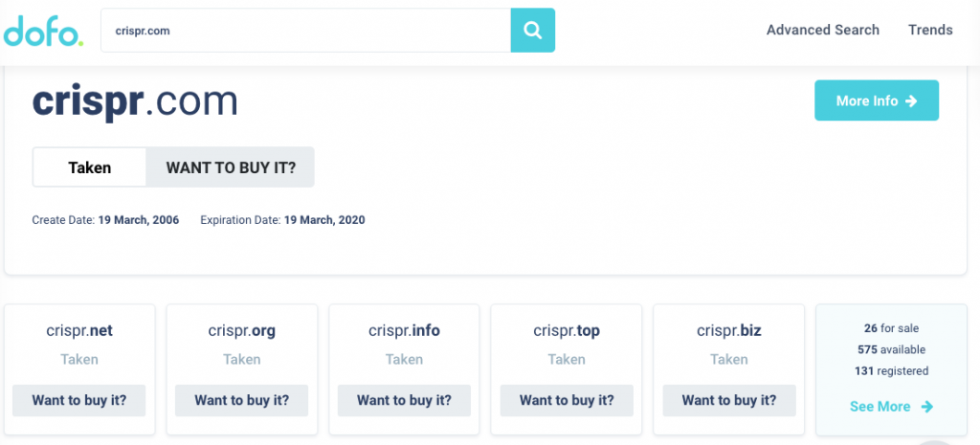Click Want to buy it? under crispr.org
Image resolution: width=980 pixels, height=445 pixels.
click(x=242, y=400)
